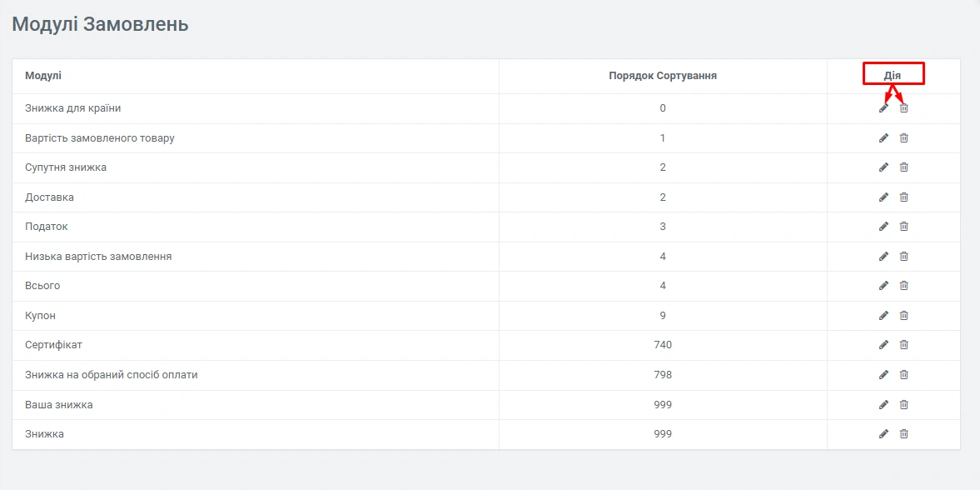Click the 'Дія' column header
Screen dimensions: 980x490
coord(893,76)
